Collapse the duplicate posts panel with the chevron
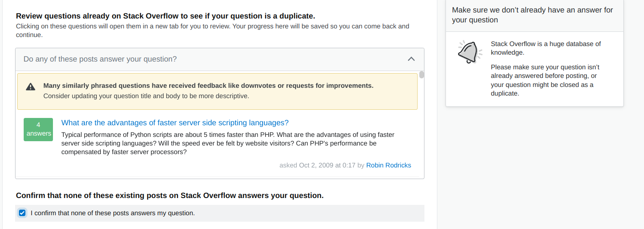This screenshot has height=229, width=644. 411,59
